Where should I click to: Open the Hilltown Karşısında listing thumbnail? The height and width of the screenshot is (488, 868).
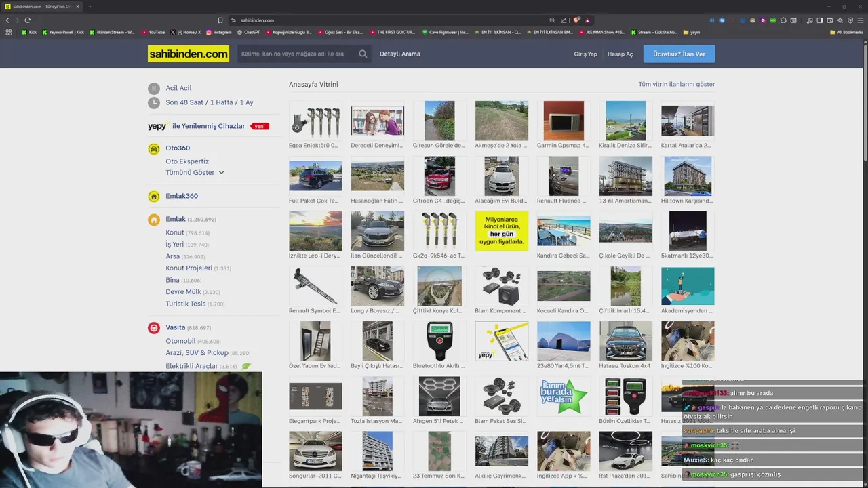pos(688,176)
